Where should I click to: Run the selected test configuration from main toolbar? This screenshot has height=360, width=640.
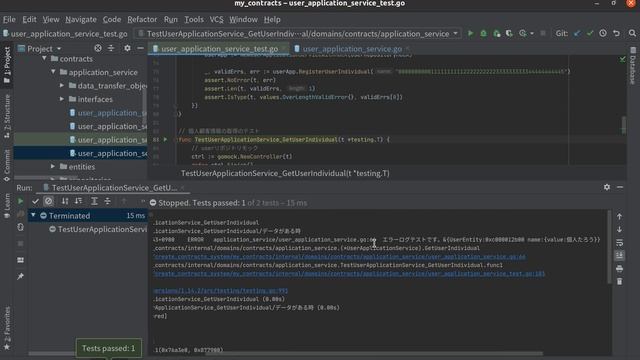coord(471,33)
